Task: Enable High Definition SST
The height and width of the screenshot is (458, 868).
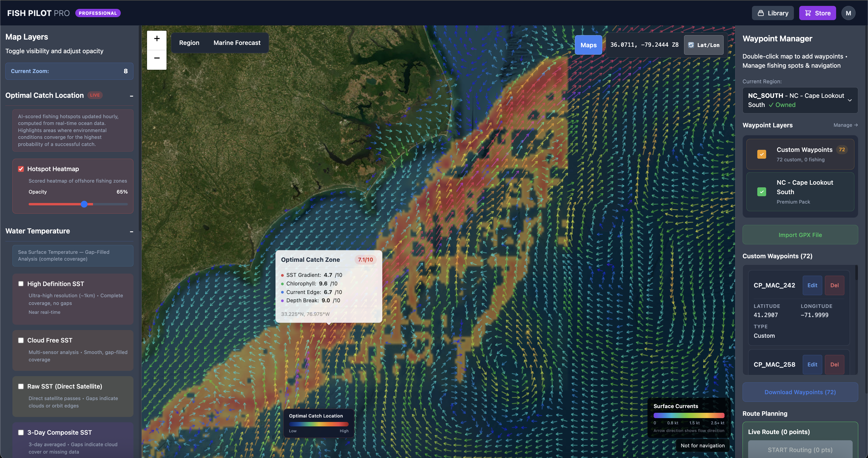Action: pos(21,284)
